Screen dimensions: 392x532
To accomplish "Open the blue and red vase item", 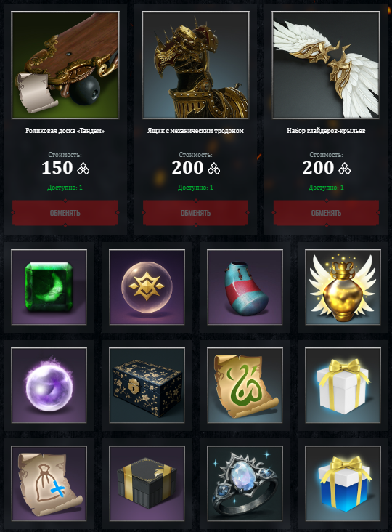I will click(x=245, y=287).
